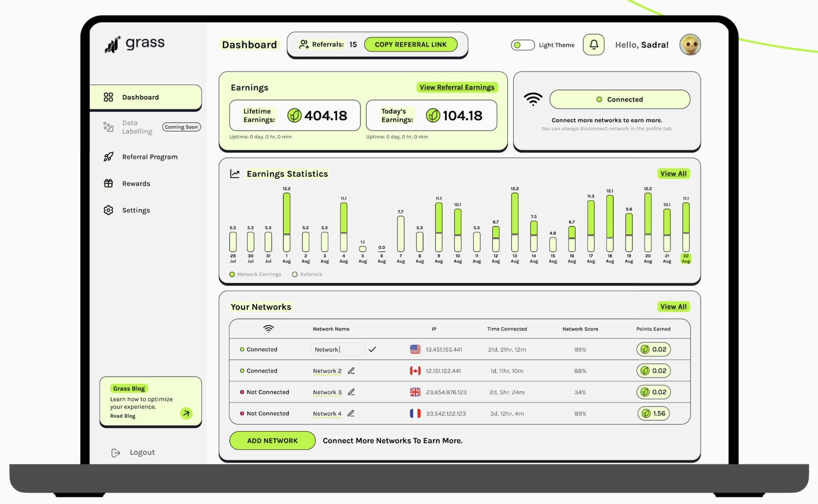The image size is (818, 504).
Task: Open View Referral Earnings link
Action: point(457,87)
